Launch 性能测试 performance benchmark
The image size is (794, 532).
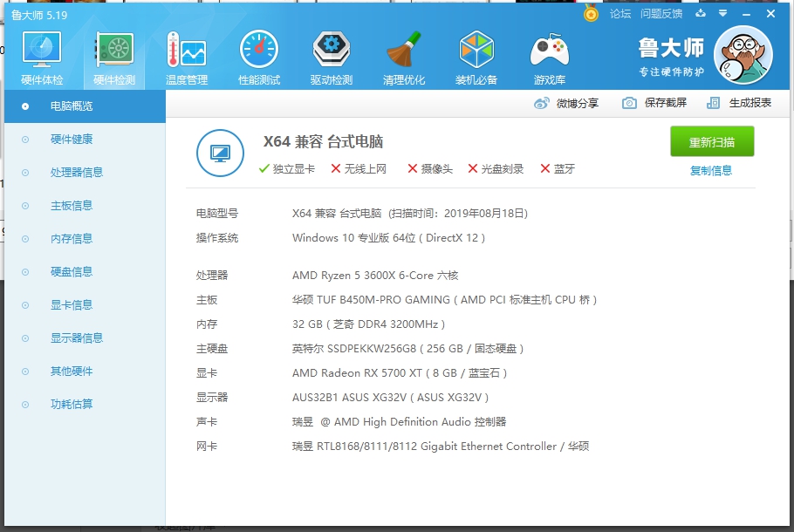(x=257, y=55)
